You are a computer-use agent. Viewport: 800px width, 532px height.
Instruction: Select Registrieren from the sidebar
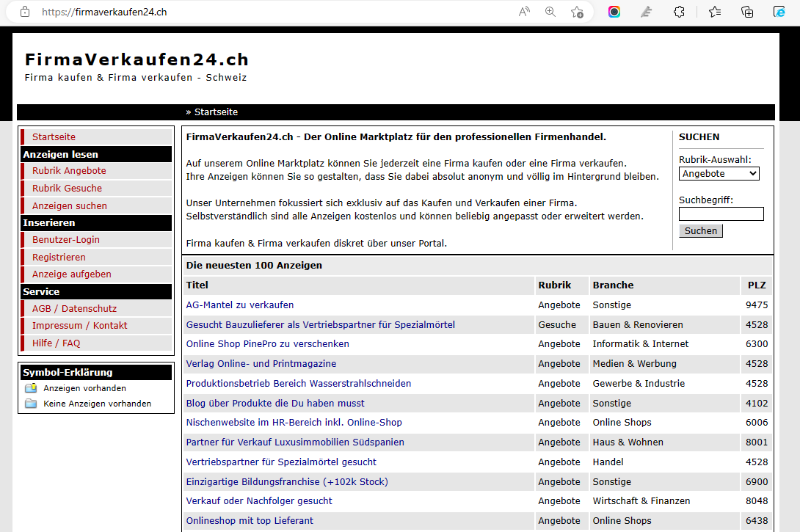59,258
